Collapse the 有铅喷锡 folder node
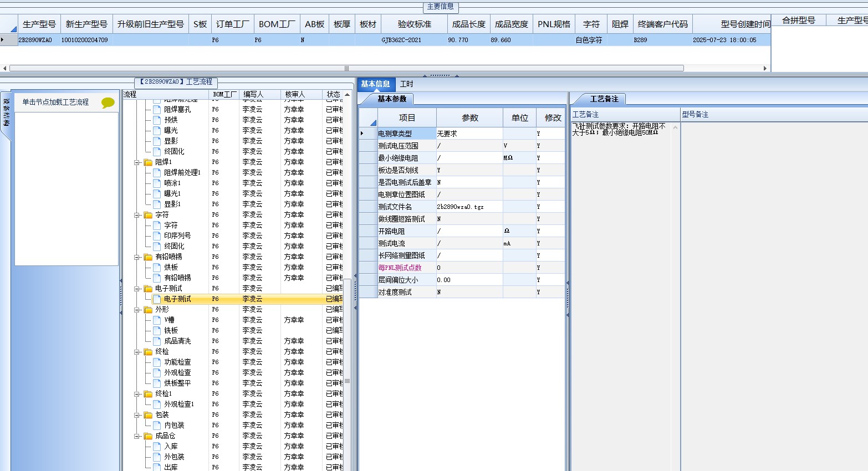Image resolution: width=868 pixels, height=471 pixels. tap(137, 257)
